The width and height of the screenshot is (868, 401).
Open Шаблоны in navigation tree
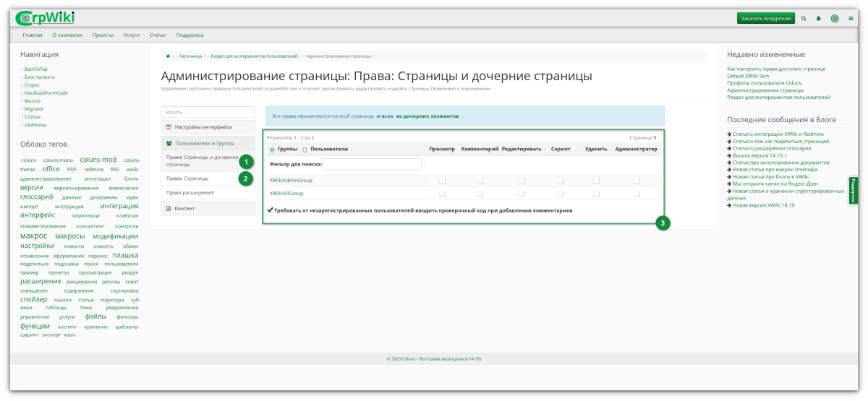point(35,124)
